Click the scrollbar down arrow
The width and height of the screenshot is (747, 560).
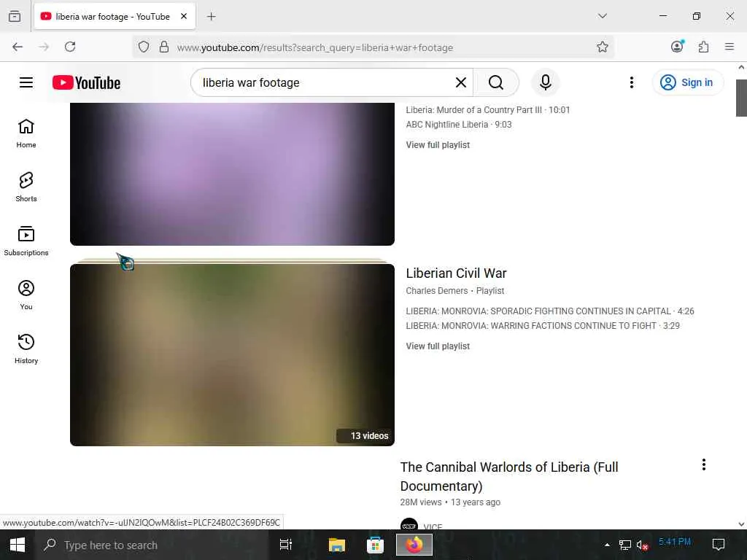741,524
